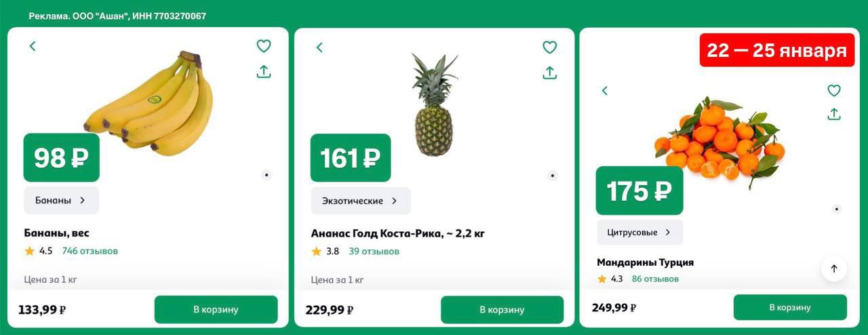This screenshot has width=868, height=335.
Task: Open the Бананы category chip
Action: [62, 200]
